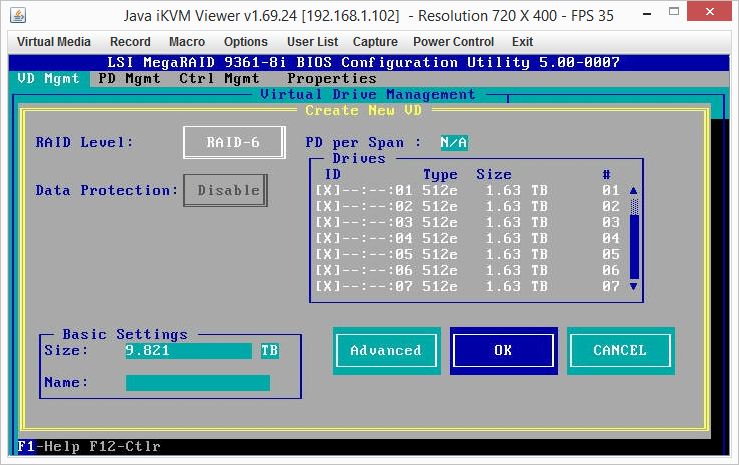This screenshot has width=739, height=465.
Task: Switch to the Properties tab
Action: [332, 78]
